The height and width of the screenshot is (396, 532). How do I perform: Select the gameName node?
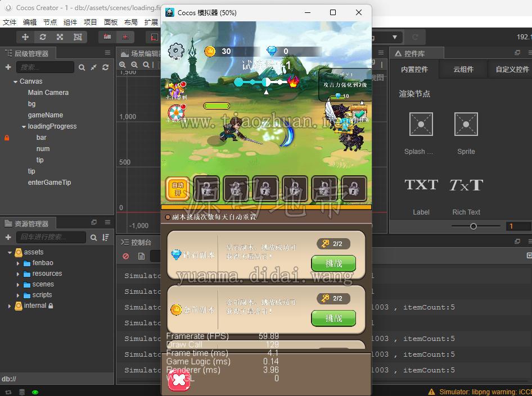pyautogui.click(x=46, y=115)
